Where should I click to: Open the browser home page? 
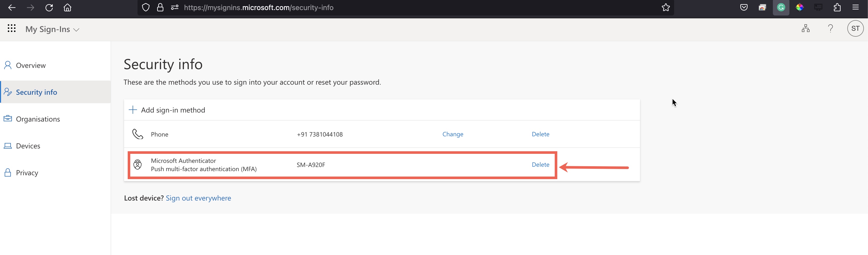67,7
